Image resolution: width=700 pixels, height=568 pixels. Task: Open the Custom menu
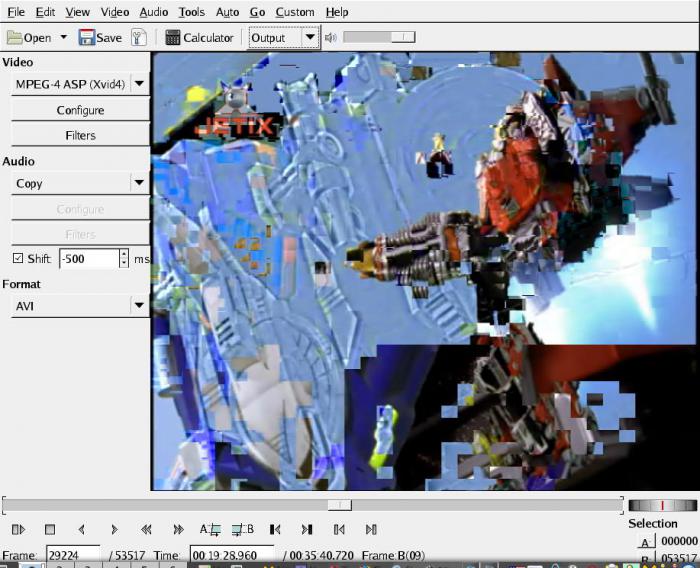295,12
